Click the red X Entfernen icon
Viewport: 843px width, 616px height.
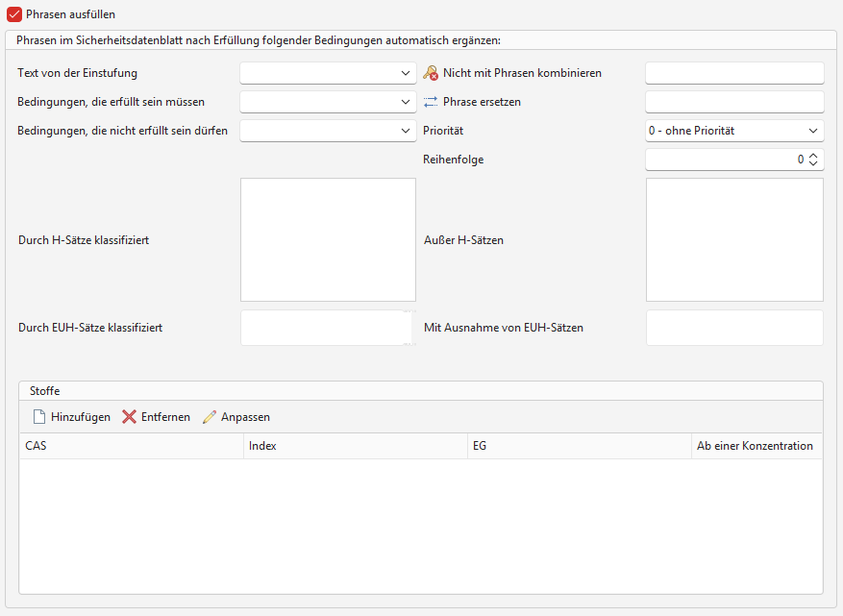click(x=129, y=417)
